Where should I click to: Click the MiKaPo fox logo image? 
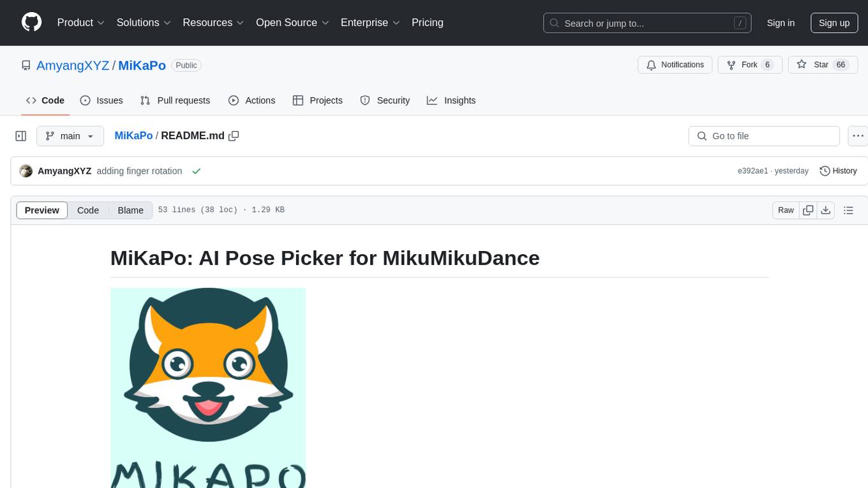(208, 388)
